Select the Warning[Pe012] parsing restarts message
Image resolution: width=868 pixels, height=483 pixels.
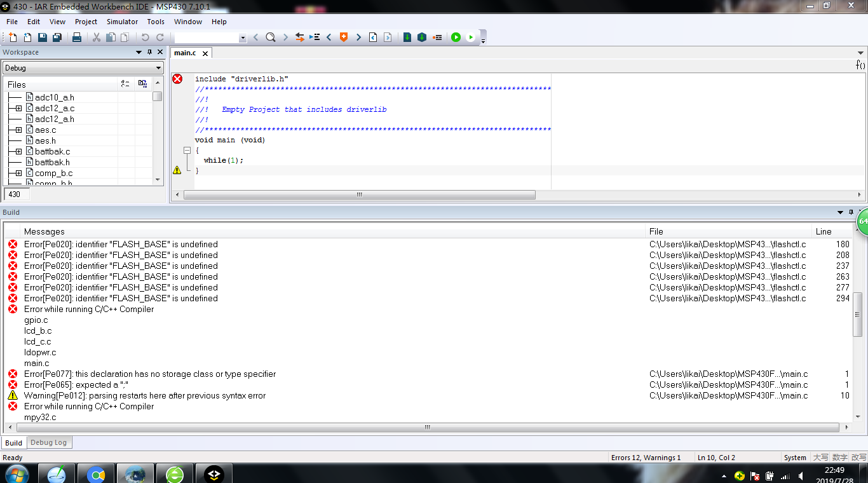tap(428, 395)
